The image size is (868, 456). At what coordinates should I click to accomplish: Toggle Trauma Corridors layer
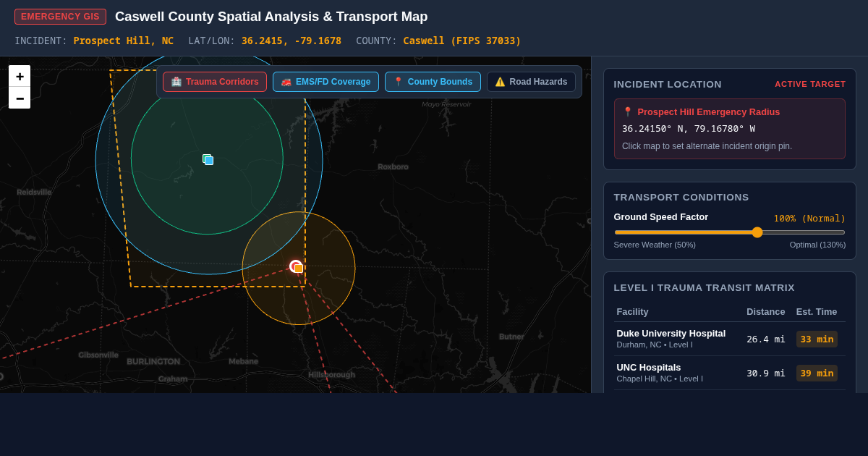click(x=215, y=82)
